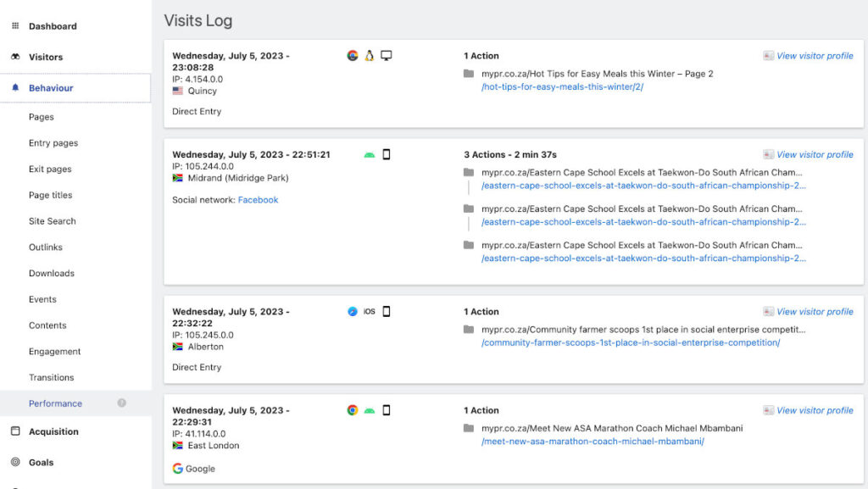The image size is (868, 489).
Task: Click profile icon in Quincy visit card
Action: pos(768,55)
